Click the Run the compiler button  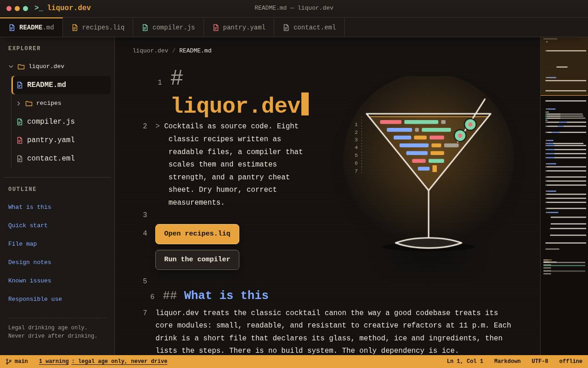pos(197,260)
